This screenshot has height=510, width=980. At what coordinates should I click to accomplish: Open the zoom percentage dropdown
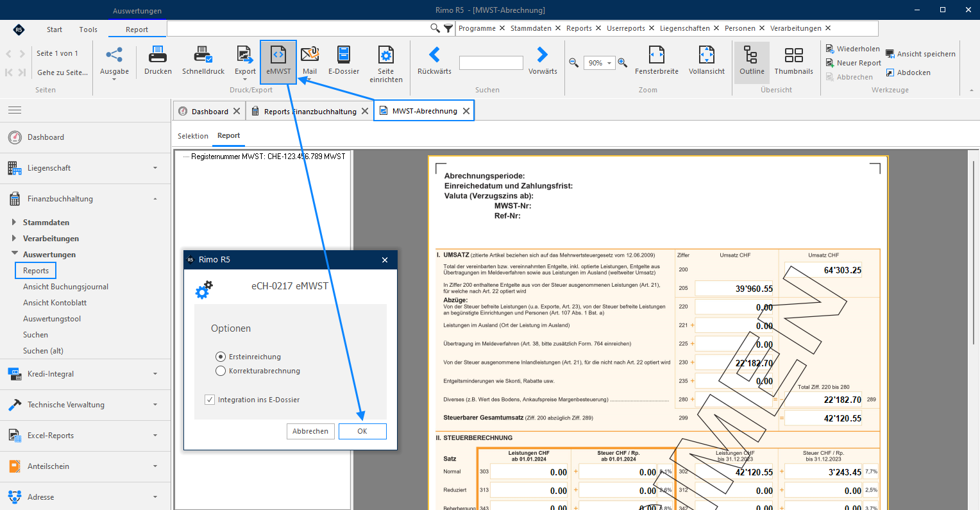(x=609, y=63)
